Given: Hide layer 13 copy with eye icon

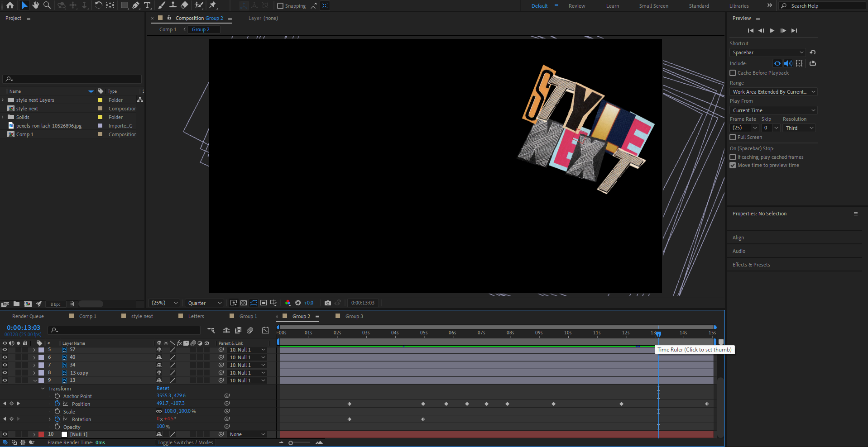Looking at the screenshot, I should pos(5,373).
